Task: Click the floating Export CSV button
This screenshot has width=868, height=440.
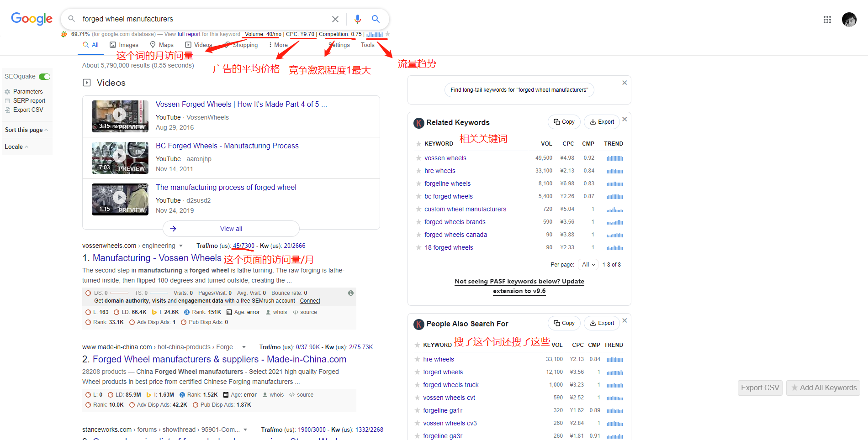Action: pos(760,388)
